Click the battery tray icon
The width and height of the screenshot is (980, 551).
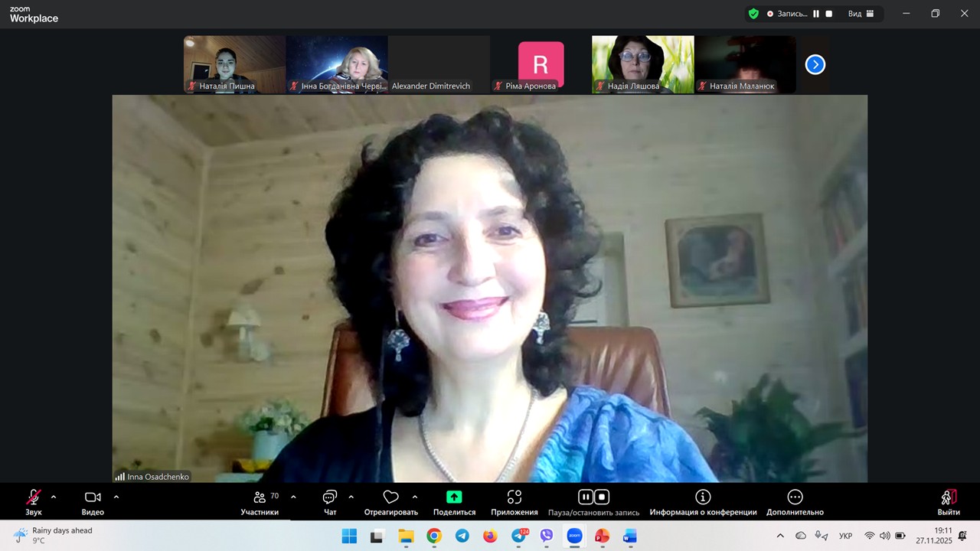pyautogui.click(x=900, y=536)
